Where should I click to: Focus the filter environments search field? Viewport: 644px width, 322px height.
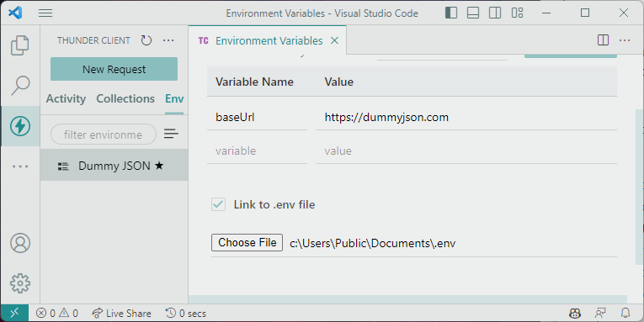[104, 135]
